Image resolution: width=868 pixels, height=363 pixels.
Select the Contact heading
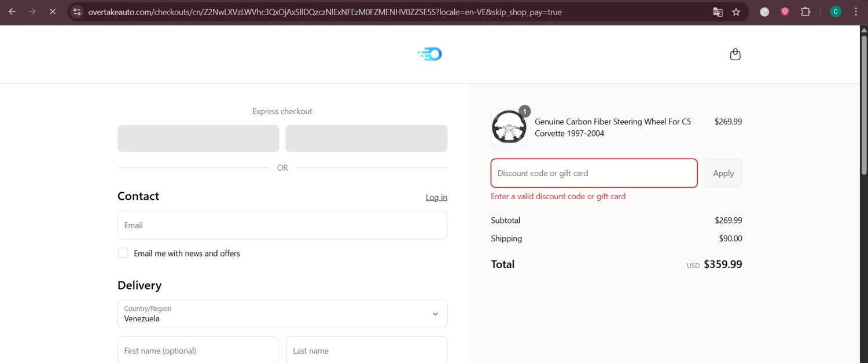tap(138, 196)
